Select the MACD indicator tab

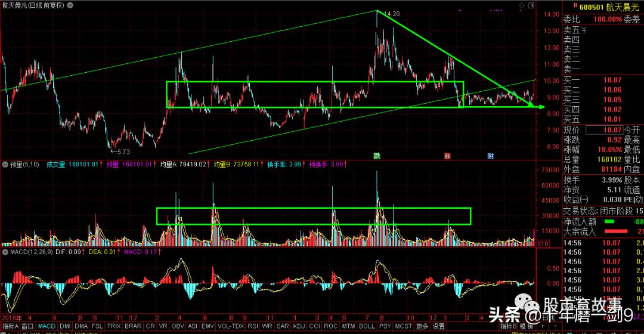coord(47,326)
